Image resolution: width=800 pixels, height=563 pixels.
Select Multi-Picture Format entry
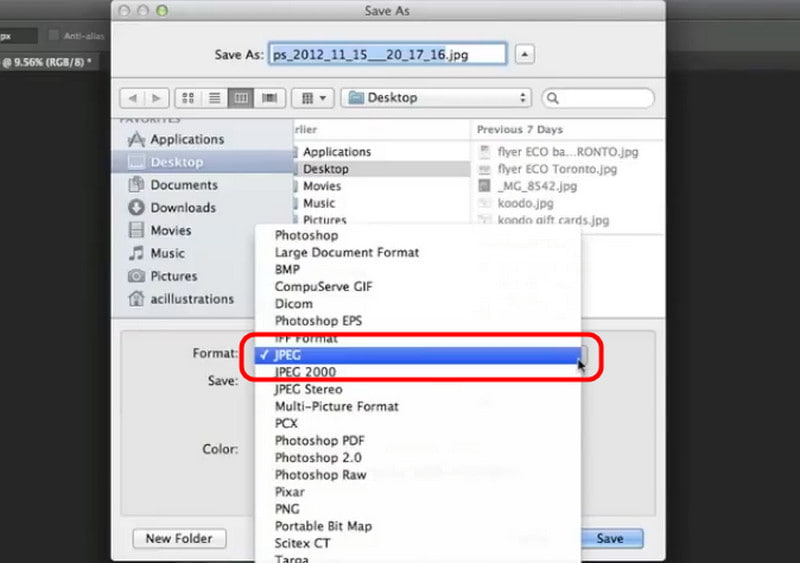[x=417, y=406]
